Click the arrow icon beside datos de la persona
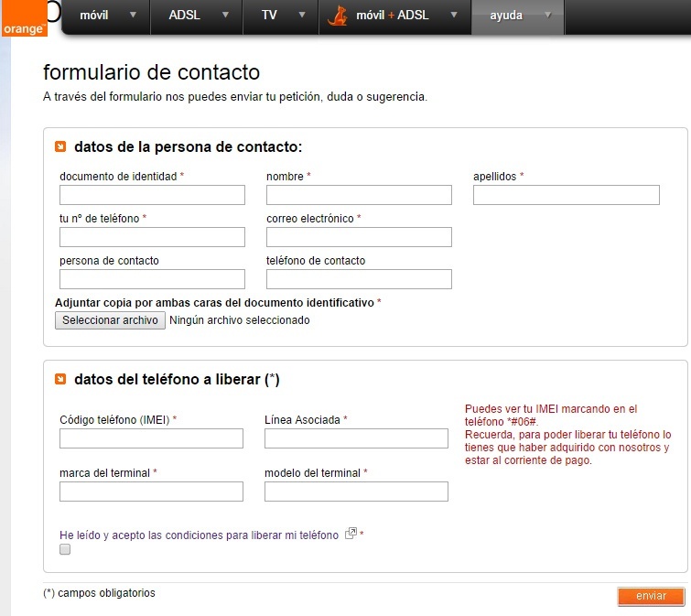Viewport: 691px width, 616px height. (60, 146)
